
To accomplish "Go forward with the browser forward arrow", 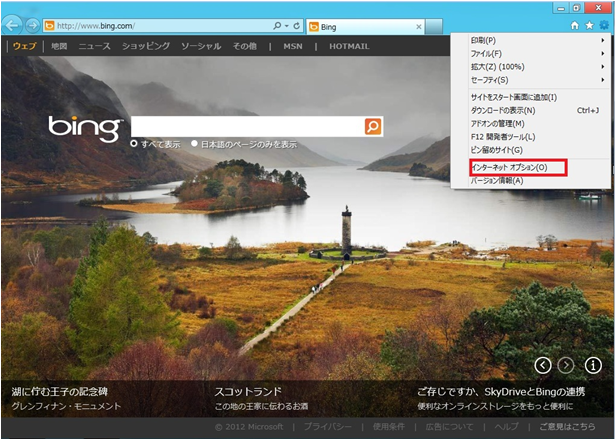I will coord(33,26).
